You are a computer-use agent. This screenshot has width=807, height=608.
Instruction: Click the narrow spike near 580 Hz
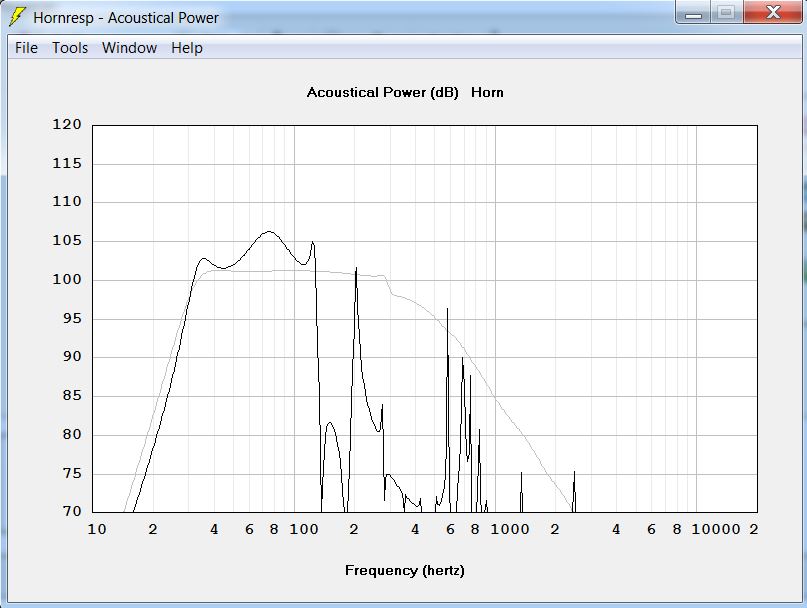click(447, 309)
